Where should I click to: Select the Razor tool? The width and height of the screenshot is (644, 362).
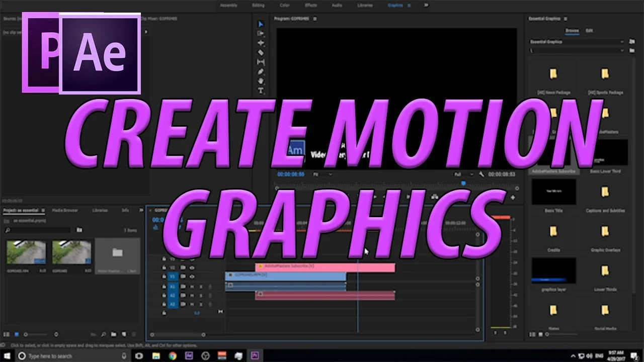(261, 51)
